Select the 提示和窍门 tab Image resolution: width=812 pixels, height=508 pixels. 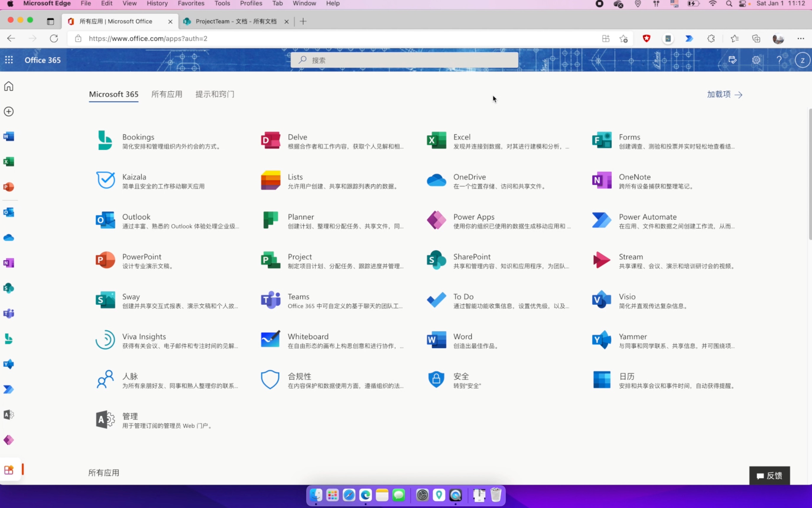(x=215, y=94)
